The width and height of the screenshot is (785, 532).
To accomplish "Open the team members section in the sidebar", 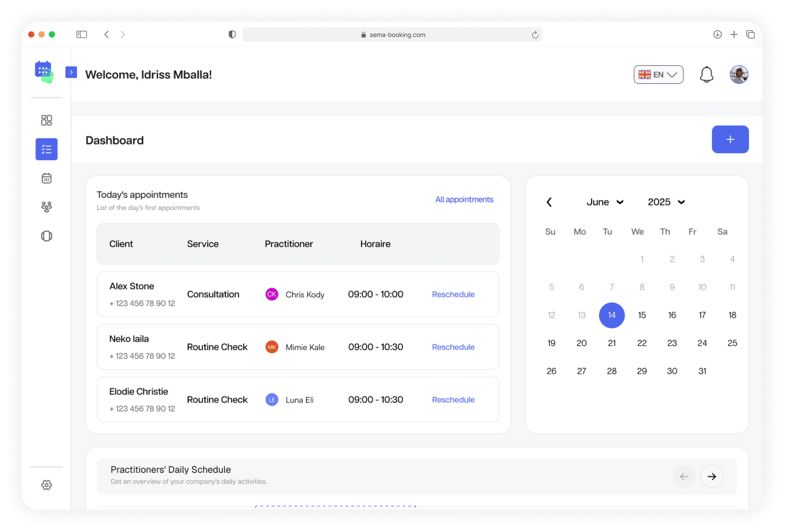I will click(x=46, y=207).
